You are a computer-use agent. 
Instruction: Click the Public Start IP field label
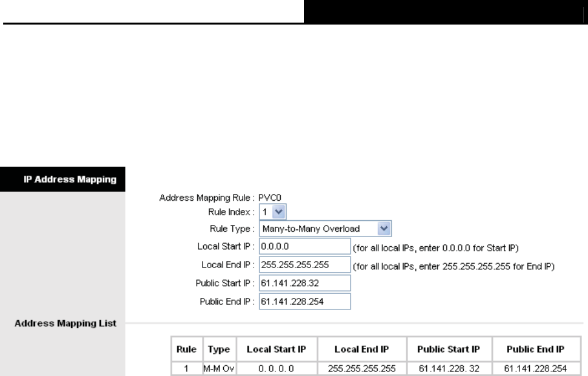(x=225, y=283)
